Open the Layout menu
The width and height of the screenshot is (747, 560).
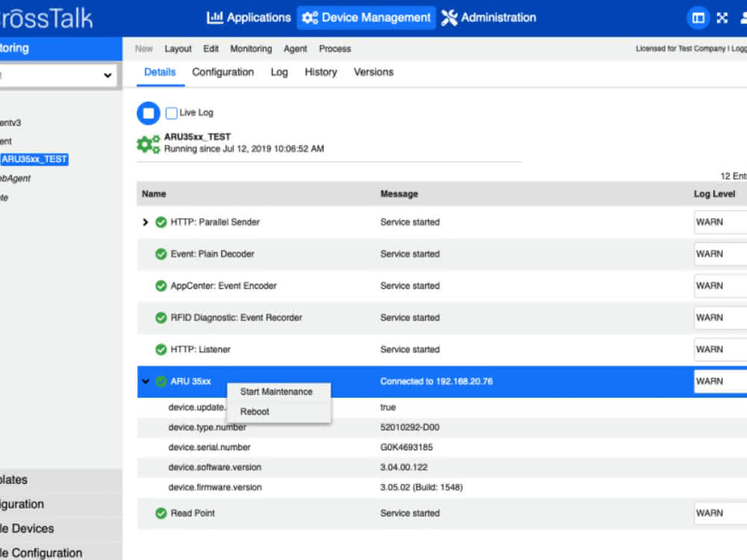click(x=179, y=49)
